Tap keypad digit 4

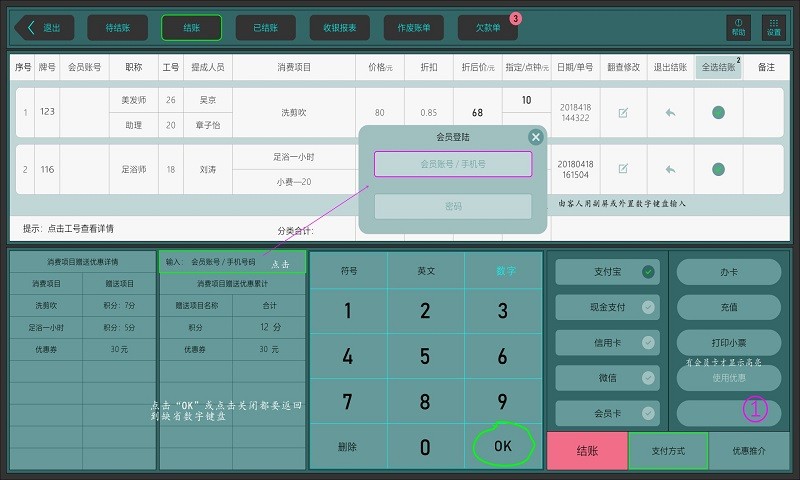(348, 356)
